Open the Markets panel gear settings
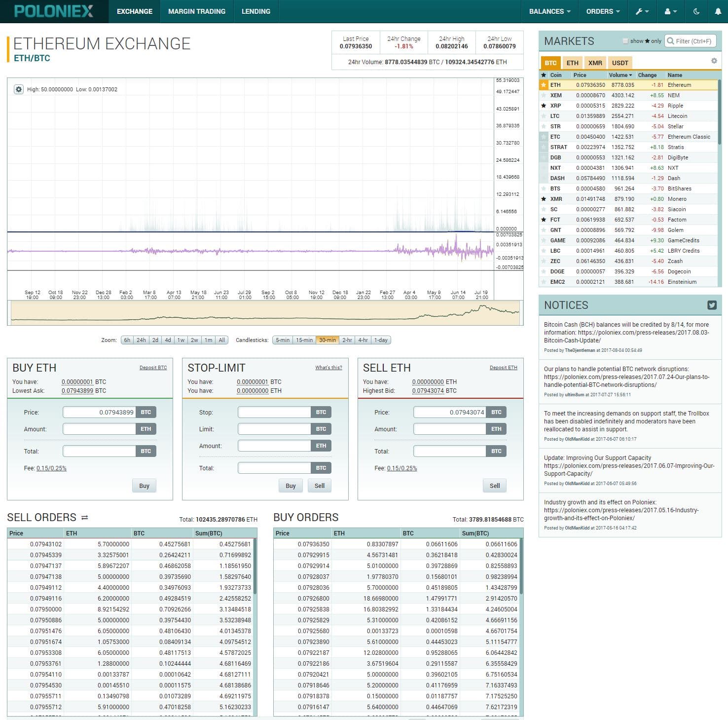This screenshot has width=728, height=720. [x=714, y=60]
